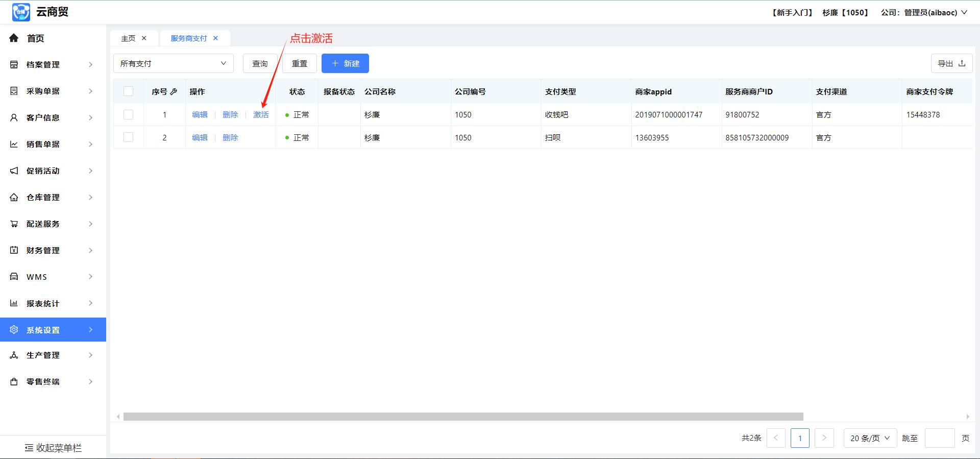This screenshot has width=980, height=459.
Task: Click the 配送服务 cart icon
Action: [14, 224]
